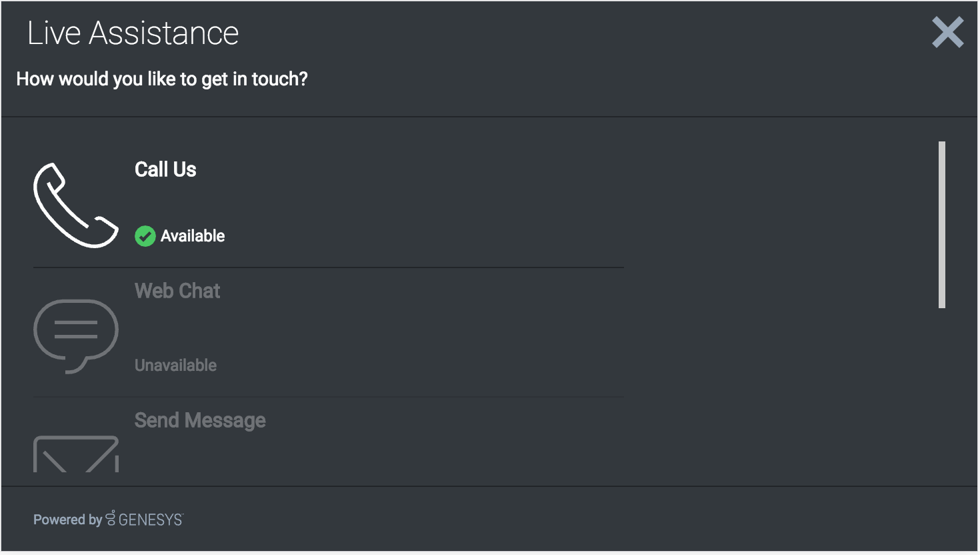Click the Available status text

click(x=193, y=236)
